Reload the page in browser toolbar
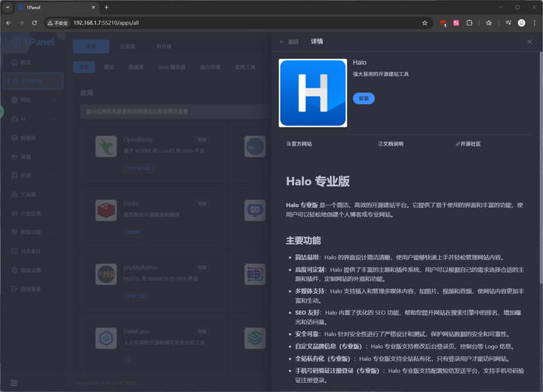The image size is (543, 392). pos(34,23)
